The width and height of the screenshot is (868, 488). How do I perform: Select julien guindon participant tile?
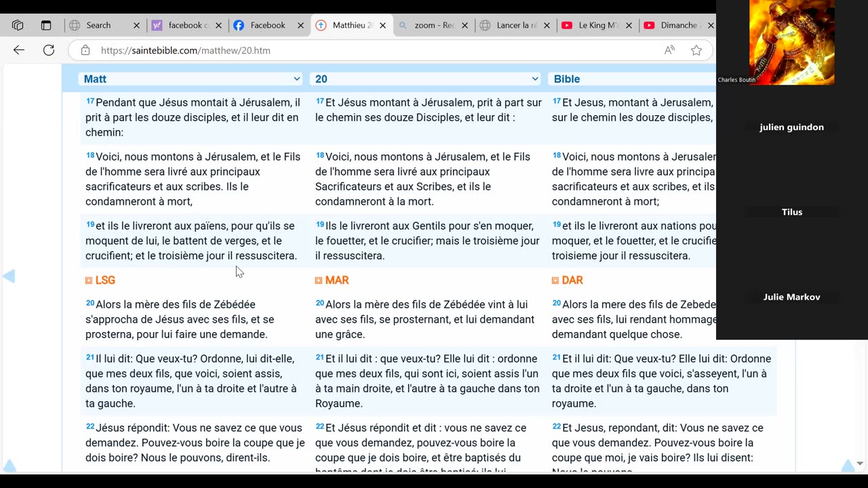coord(791,127)
